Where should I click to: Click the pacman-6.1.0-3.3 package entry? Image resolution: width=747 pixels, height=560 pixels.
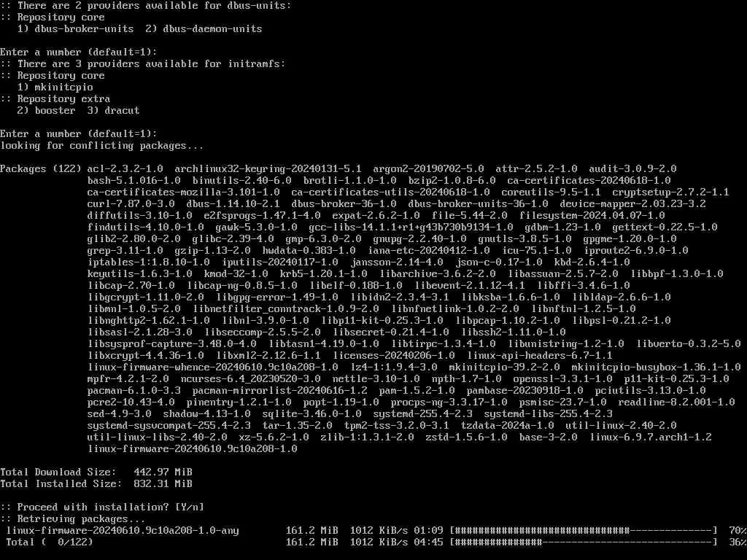[x=134, y=391]
